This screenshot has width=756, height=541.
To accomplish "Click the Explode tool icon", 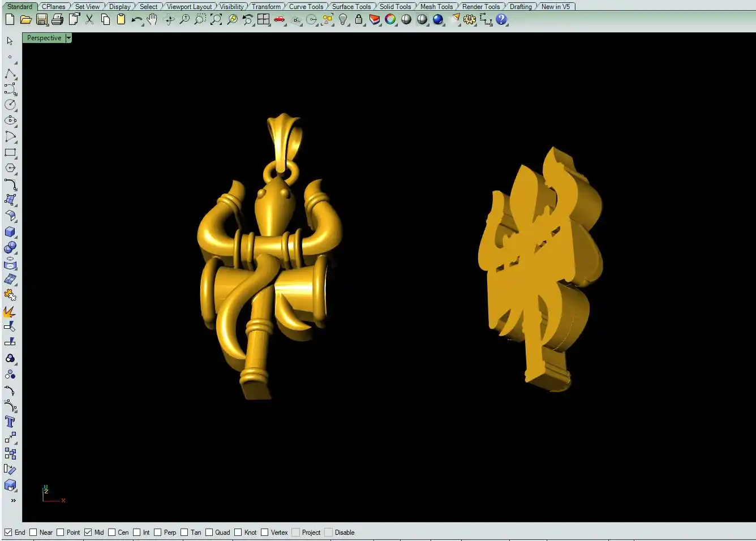I will click(x=10, y=312).
